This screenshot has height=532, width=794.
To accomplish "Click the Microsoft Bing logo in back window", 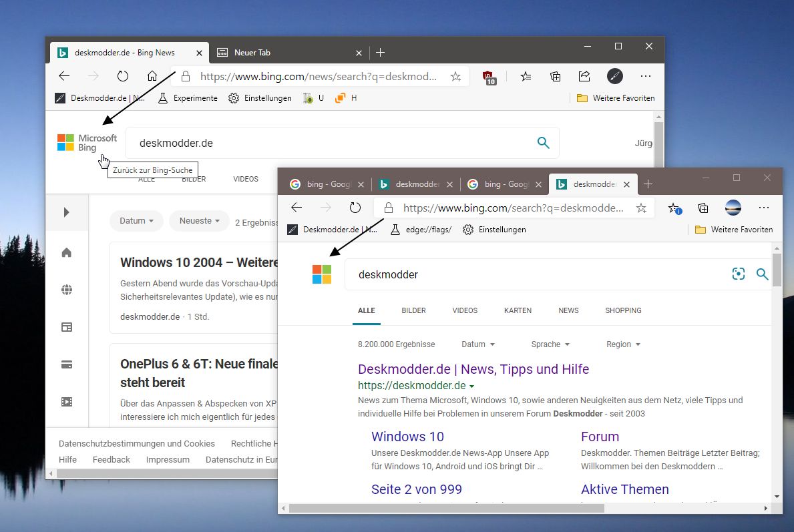I will 87,143.
